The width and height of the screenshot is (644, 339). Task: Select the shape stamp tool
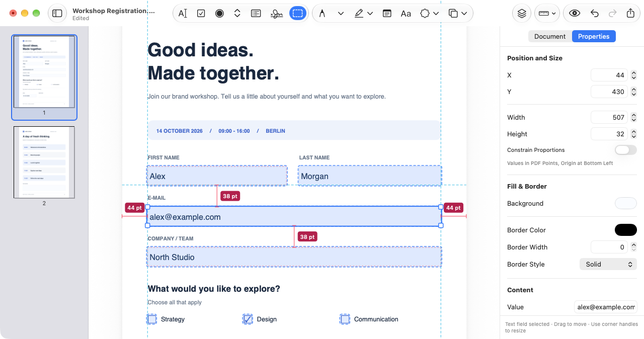point(425,14)
